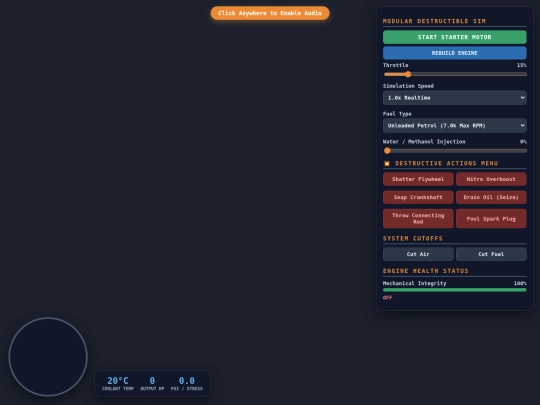
Task: Click the OFF engine status text
Action: pos(387,298)
